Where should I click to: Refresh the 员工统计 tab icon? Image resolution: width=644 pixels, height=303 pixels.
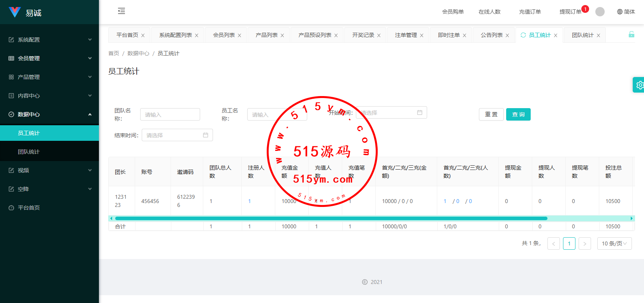coord(523,35)
